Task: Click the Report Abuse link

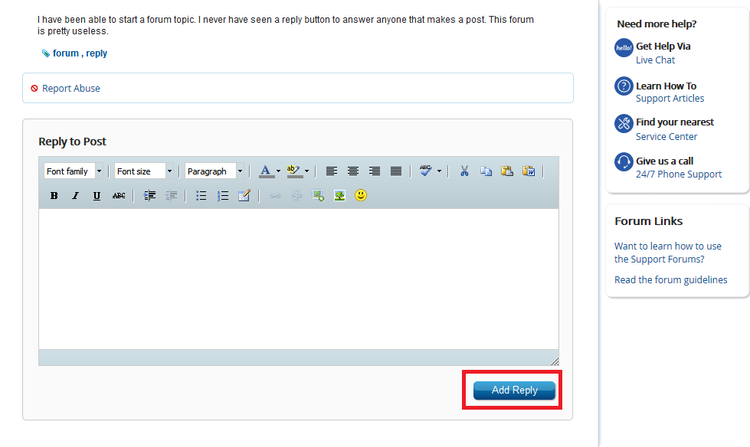Action: pos(71,88)
